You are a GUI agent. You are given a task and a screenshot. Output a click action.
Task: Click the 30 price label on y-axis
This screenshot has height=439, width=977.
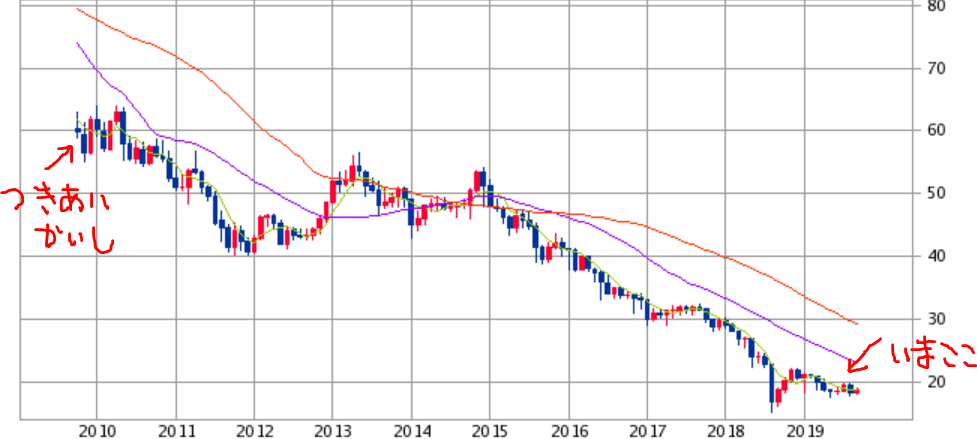937,319
